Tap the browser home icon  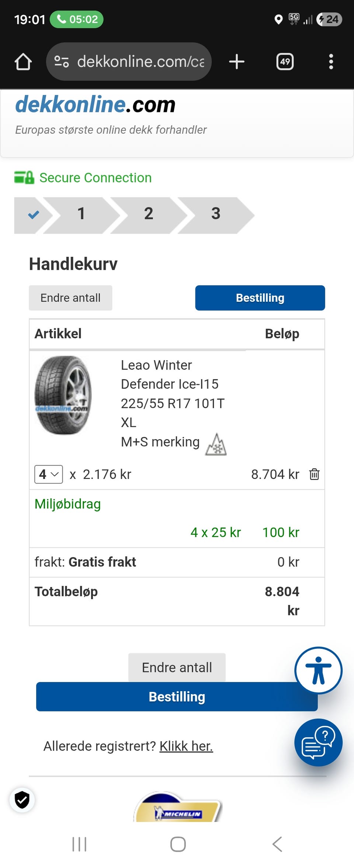23,62
